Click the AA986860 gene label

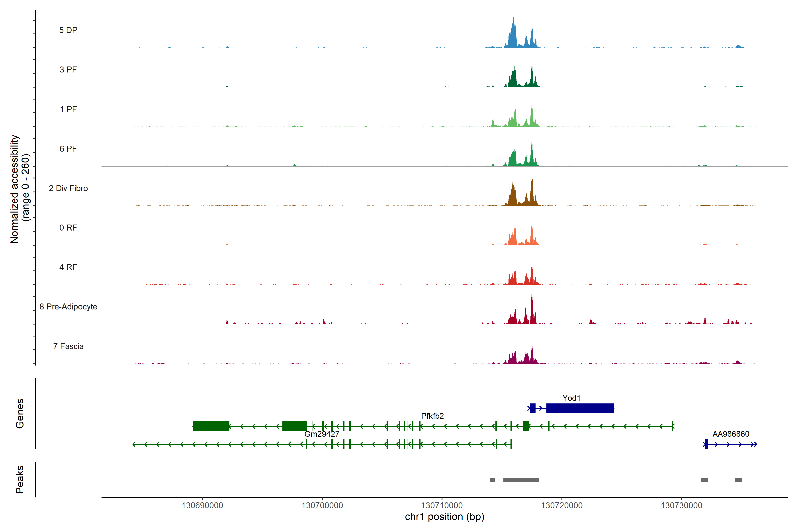coord(730,434)
